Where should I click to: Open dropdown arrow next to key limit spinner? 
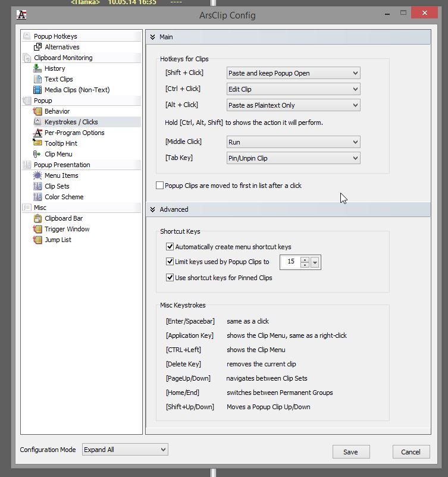point(315,262)
